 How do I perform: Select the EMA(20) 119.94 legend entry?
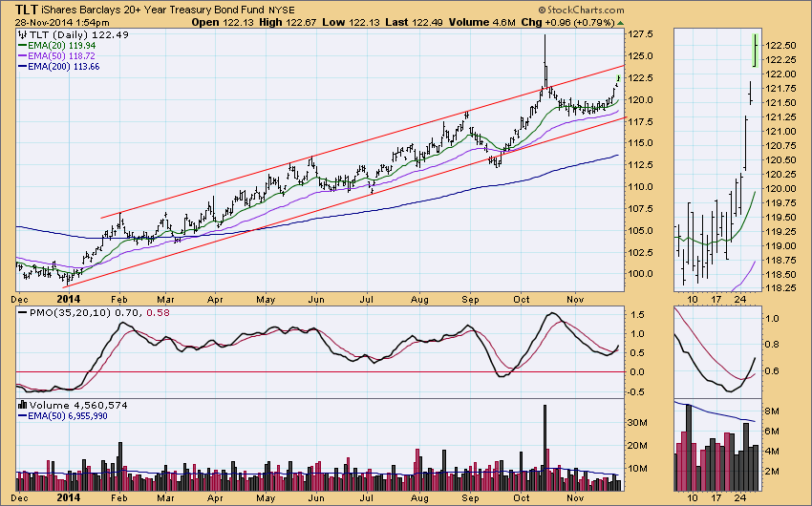[x=56, y=46]
